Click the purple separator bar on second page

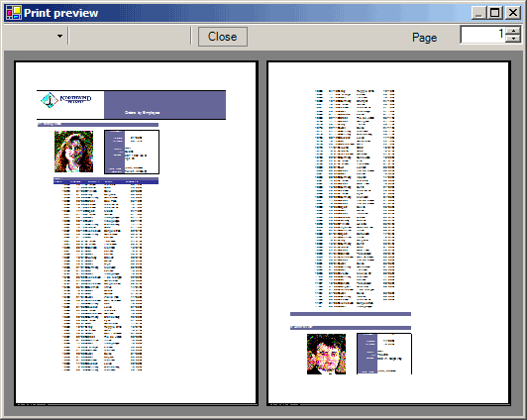point(351,314)
